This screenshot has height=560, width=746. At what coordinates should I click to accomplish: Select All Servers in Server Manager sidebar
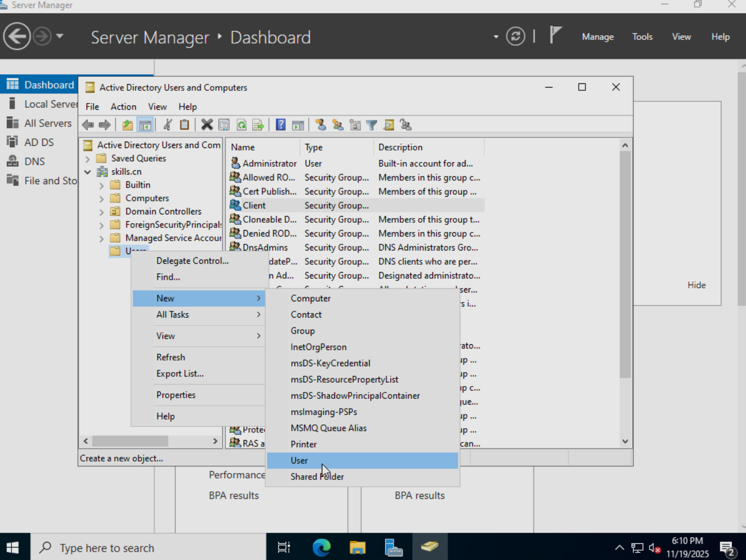point(39,123)
